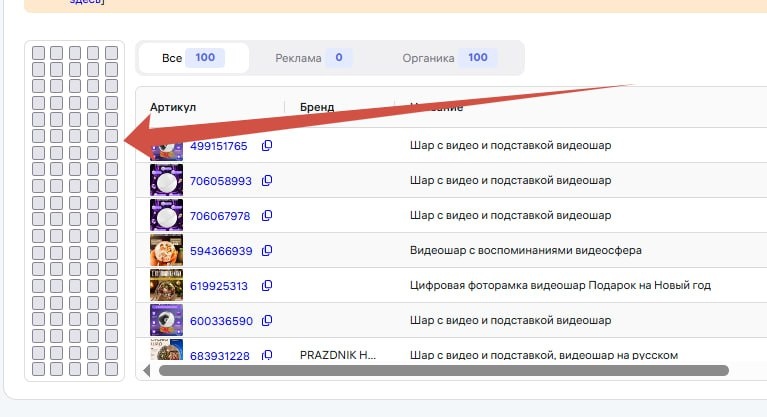Tick the middle checkbox of the grid's top row
Screen dimensions: 767x417
point(75,52)
